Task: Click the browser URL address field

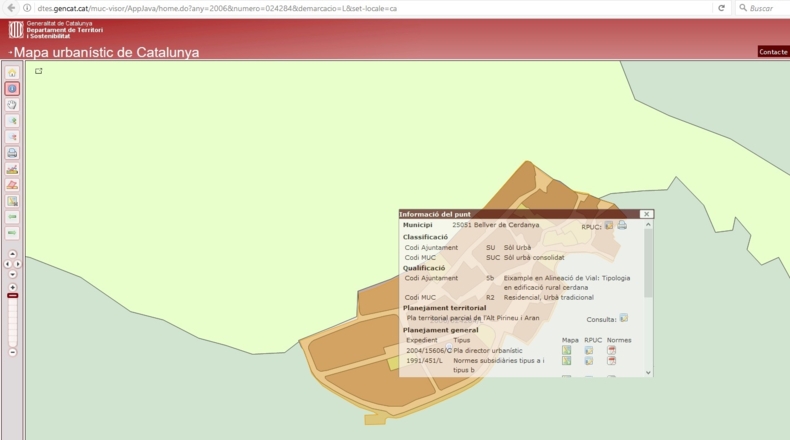Action: pyautogui.click(x=373, y=8)
